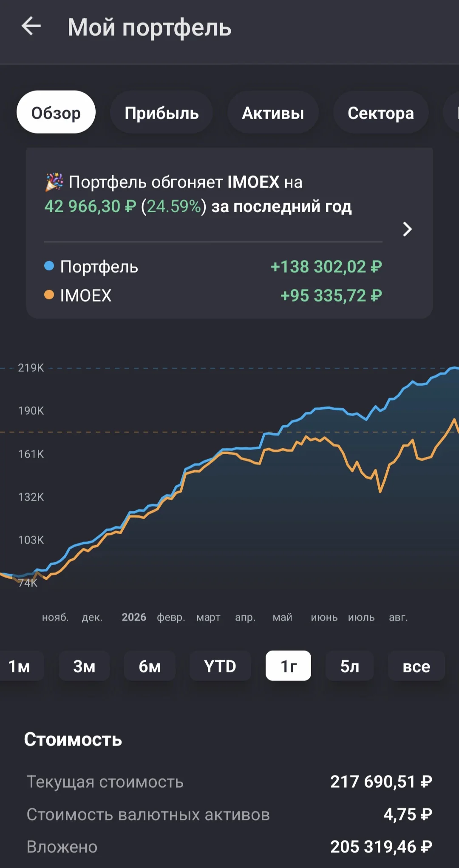Tap the Стоимость валютных активов label
This screenshot has height=868, width=459.
[148, 814]
